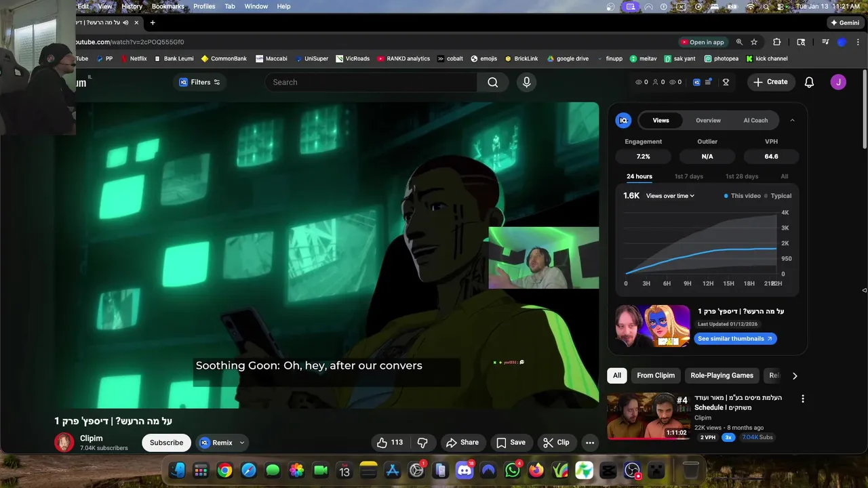The height and width of the screenshot is (488, 868).
Task: Open FaceTime from the dock
Action: click(321, 470)
